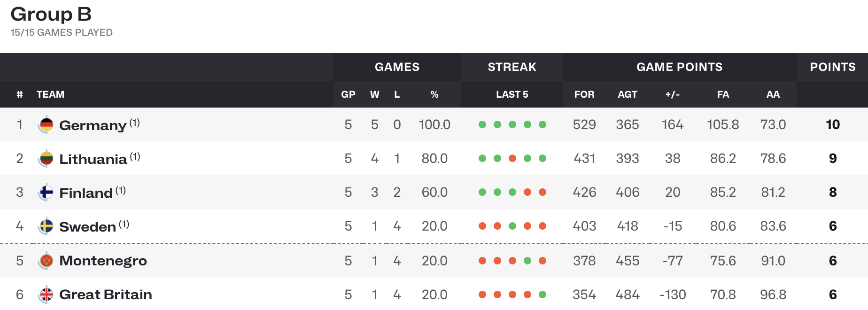868x310 pixels.
Task: Click the Germany flag icon
Action: (x=46, y=124)
